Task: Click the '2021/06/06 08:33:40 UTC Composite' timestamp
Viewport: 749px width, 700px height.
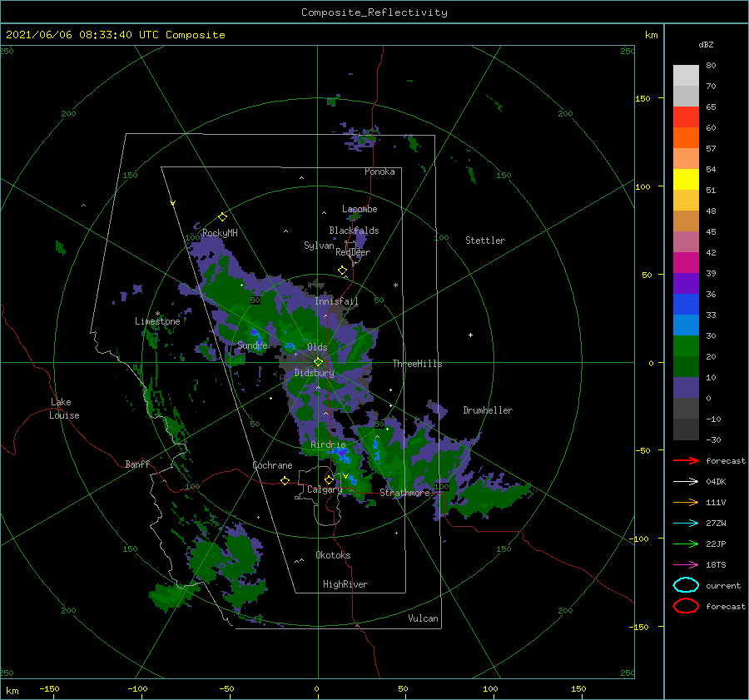Action: click(115, 35)
